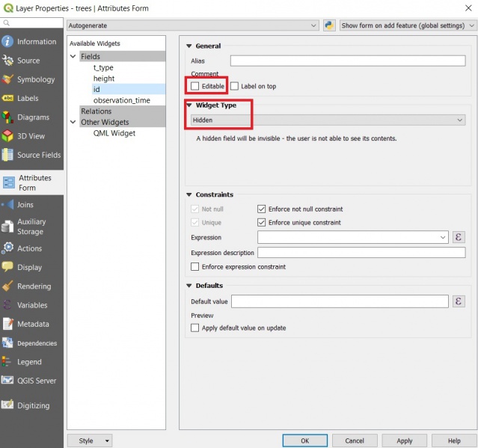The image size is (478, 448).
Task: Open the Autogenerate form layout dropdown
Action: 192,25
